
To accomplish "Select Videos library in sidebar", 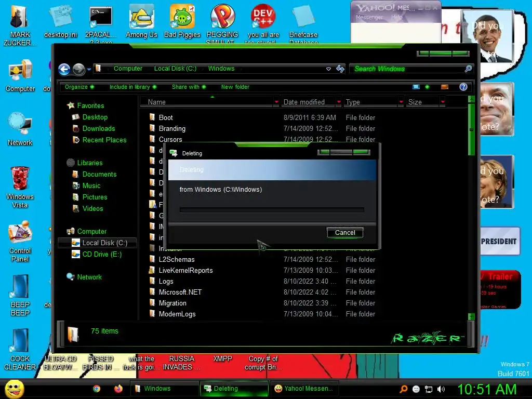I will [92, 209].
